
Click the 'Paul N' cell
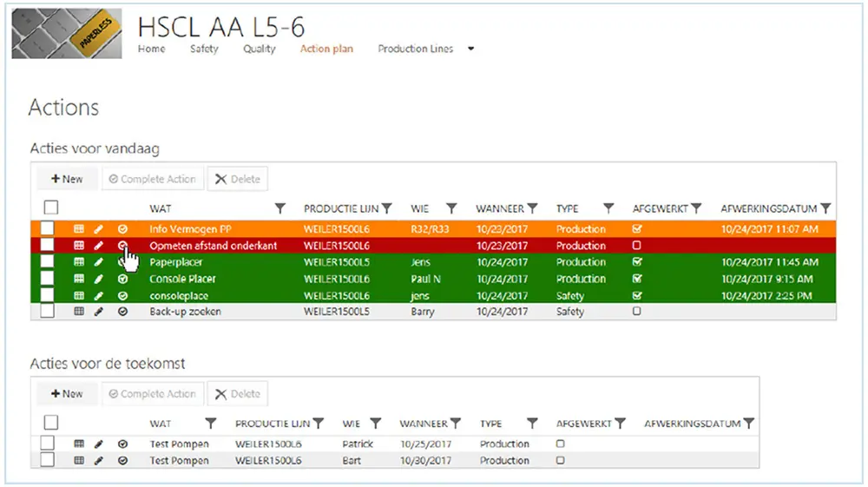tap(425, 279)
